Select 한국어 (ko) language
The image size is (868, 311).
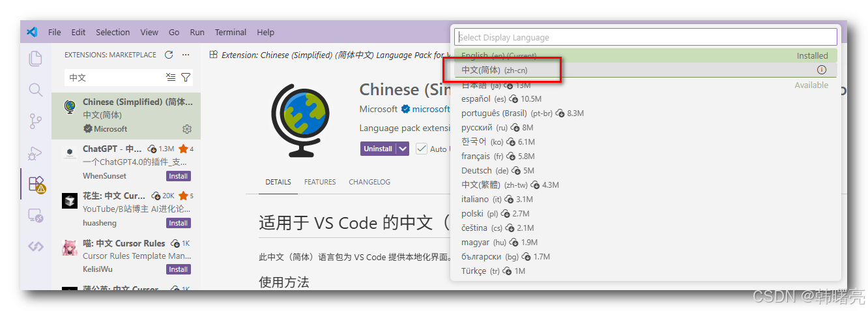click(x=645, y=142)
